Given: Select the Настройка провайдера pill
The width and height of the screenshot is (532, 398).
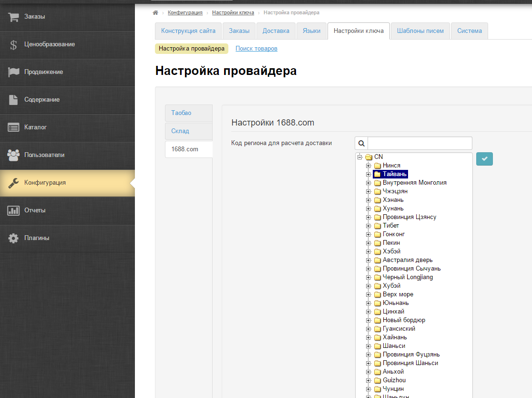Looking at the screenshot, I should [x=192, y=49].
